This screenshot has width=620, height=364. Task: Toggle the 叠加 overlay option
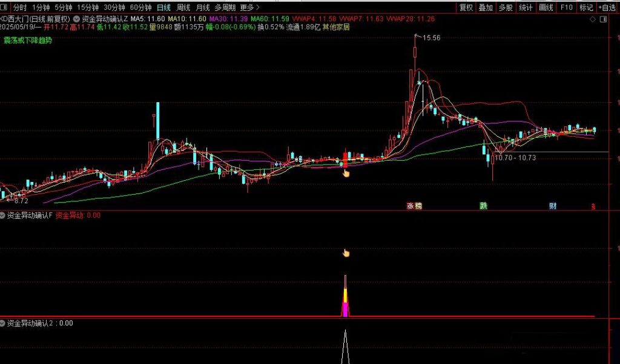coord(486,8)
